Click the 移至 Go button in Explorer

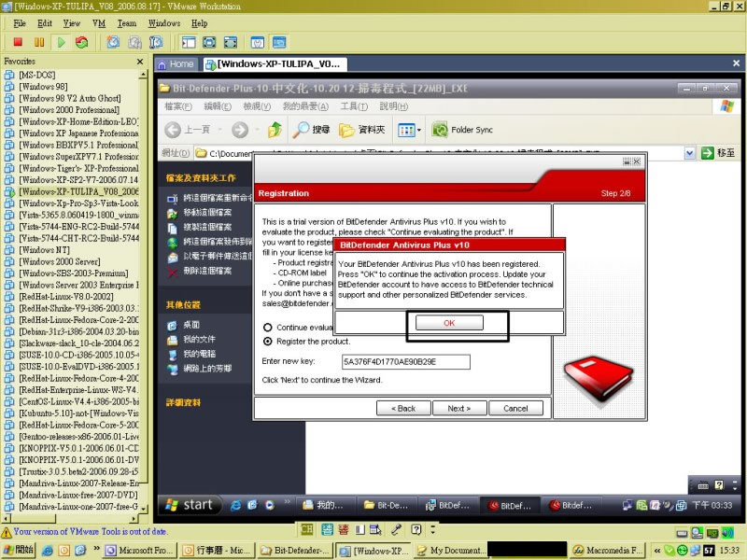(x=718, y=153)
